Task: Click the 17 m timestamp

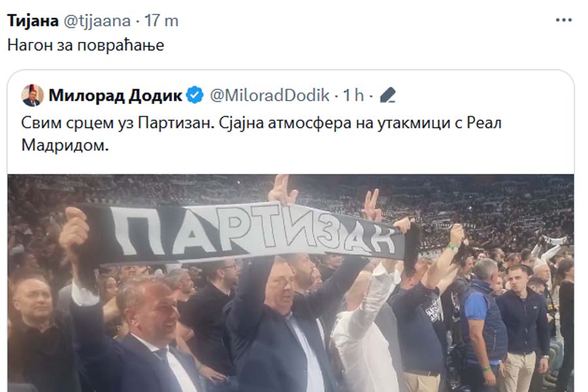Action: coord(161,21)
